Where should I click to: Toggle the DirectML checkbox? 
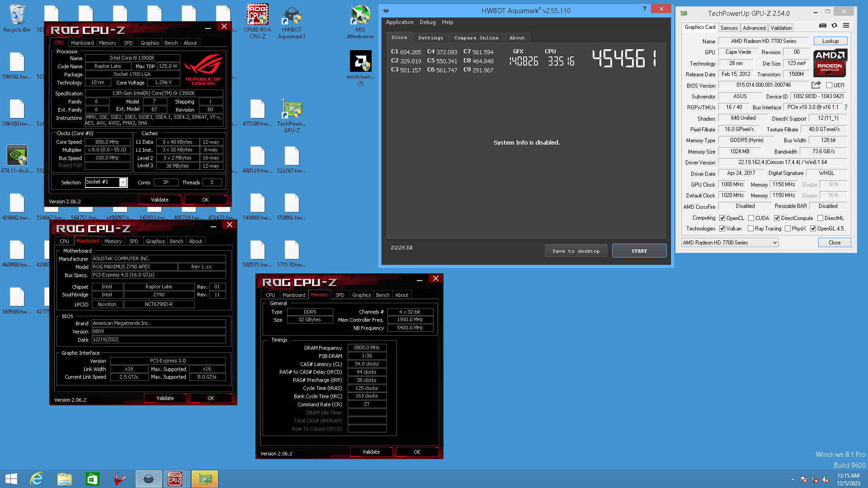coord(820,218)
